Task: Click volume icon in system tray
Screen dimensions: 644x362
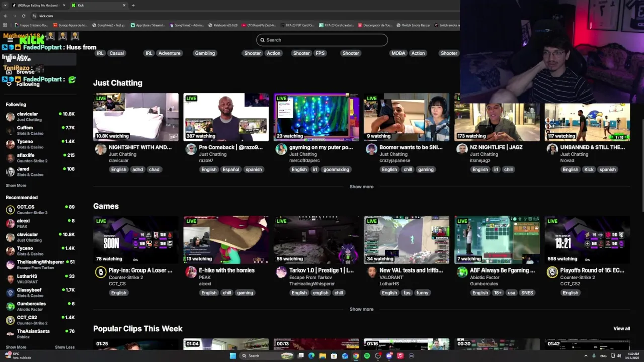Action: pyautogui.click(x=619, y=356)
